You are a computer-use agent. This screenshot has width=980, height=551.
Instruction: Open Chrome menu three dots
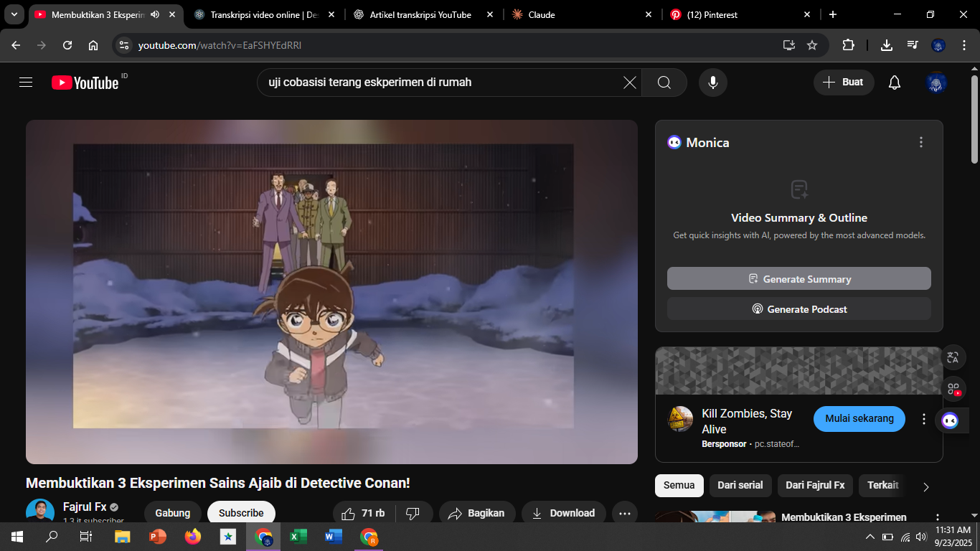click(963, 45)
